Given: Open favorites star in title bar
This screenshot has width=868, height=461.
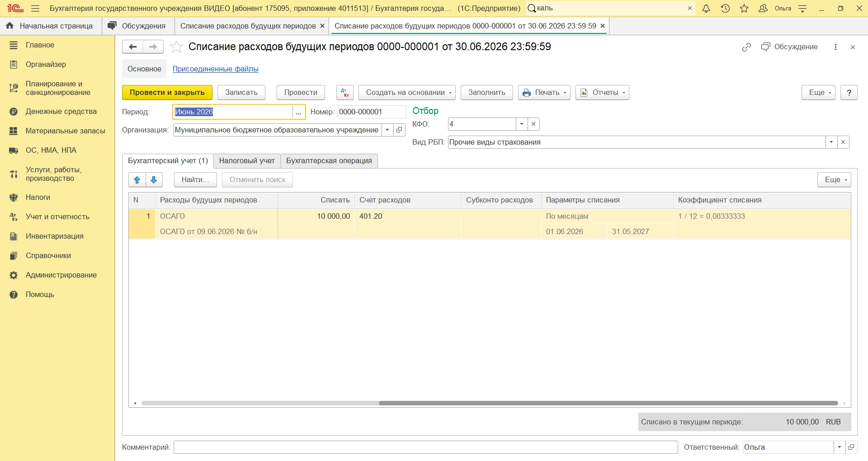Looking at the screenshot, I should click(744, 9).
